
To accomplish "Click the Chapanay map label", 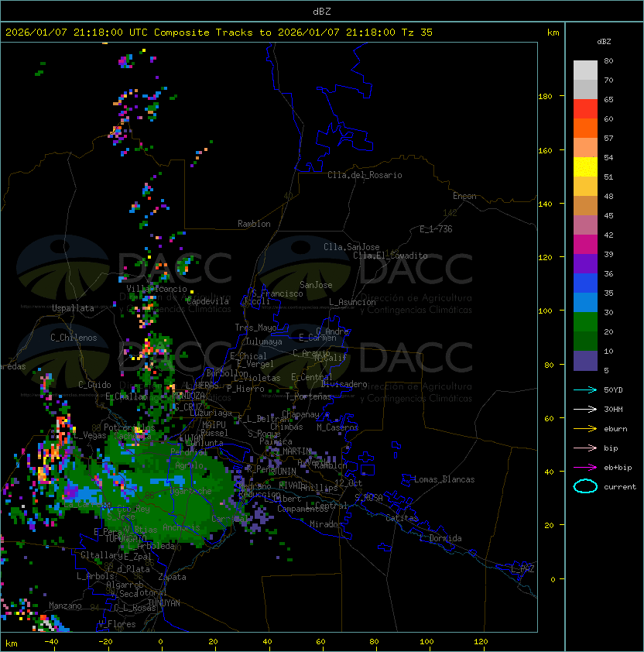I will click(x=300, y=414).
